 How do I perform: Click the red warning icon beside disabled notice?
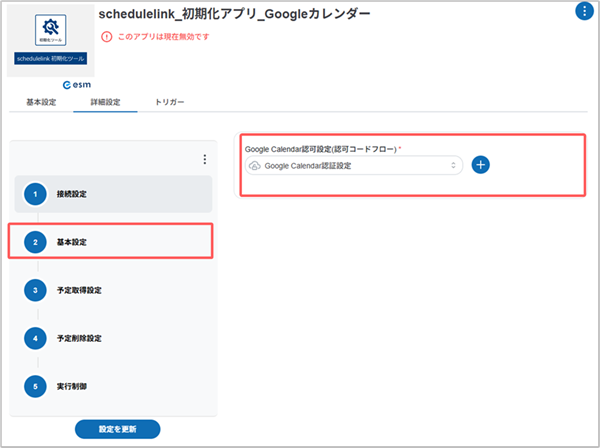pos(107,37)
